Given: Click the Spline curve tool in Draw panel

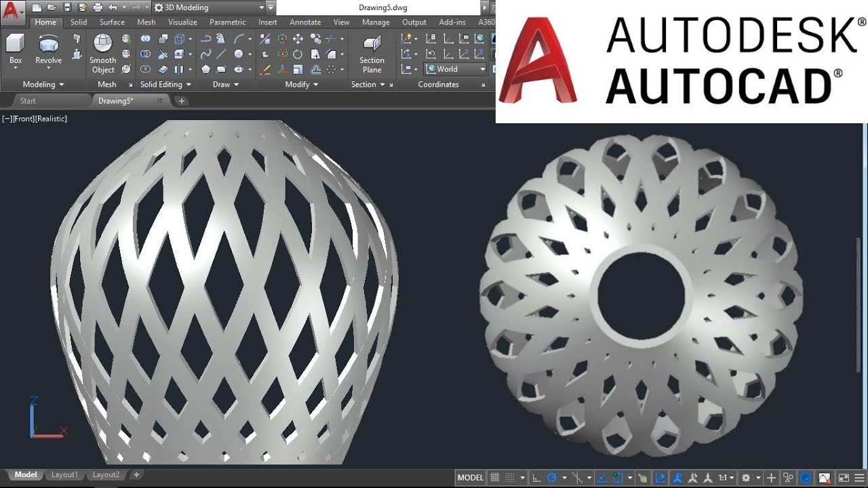Looking at the screenshot, I should [x=206, y=54].
